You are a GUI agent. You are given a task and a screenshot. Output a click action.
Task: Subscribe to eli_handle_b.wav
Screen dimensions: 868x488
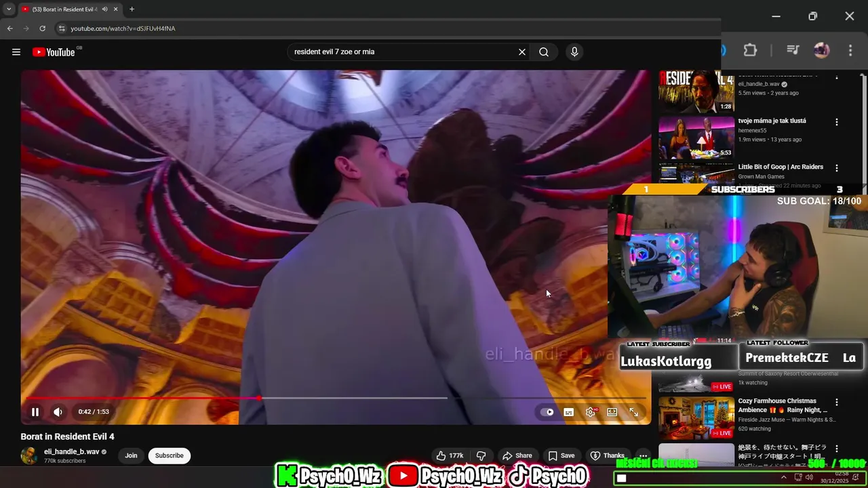[x=170, y=455]
